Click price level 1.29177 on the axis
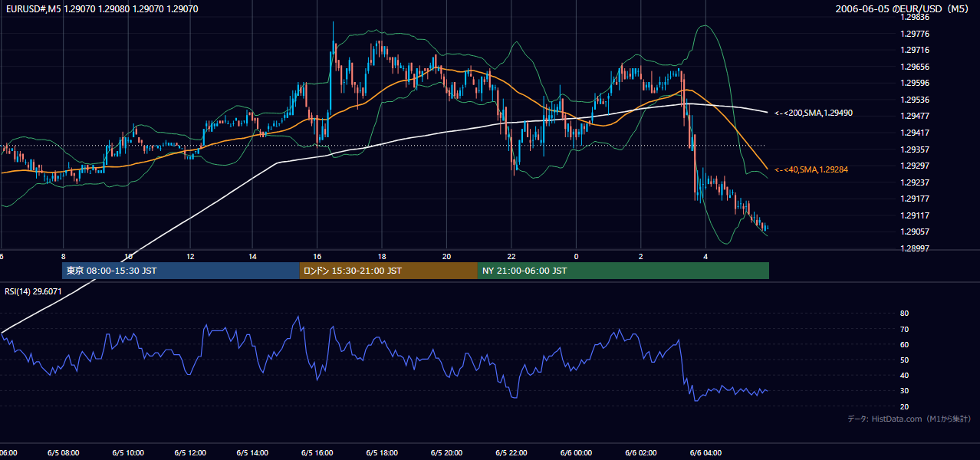The width and height of the screenshot is (980, 460). 914,199
